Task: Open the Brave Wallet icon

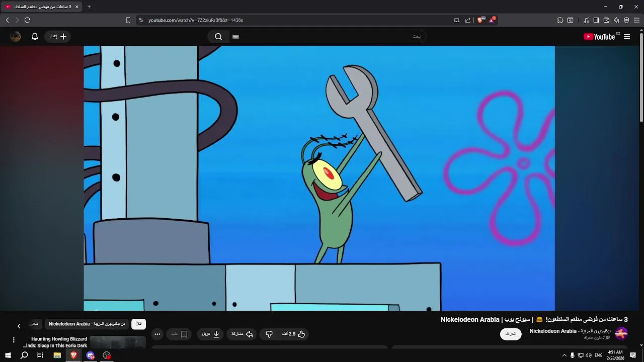Action: (x=606, y=20)
